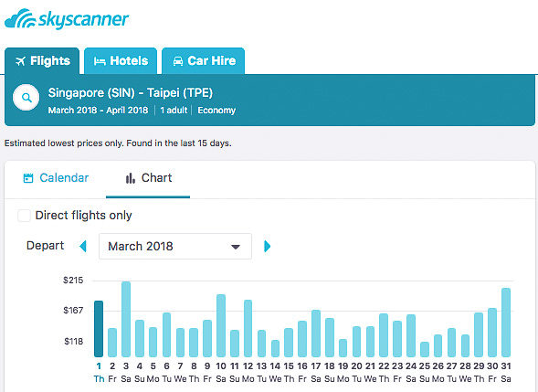Image resolution: width=538 pixels, height=392 pixels.
Task: Select the price bar for March 3
Action: pyautogui.click(x=126, y=319)
